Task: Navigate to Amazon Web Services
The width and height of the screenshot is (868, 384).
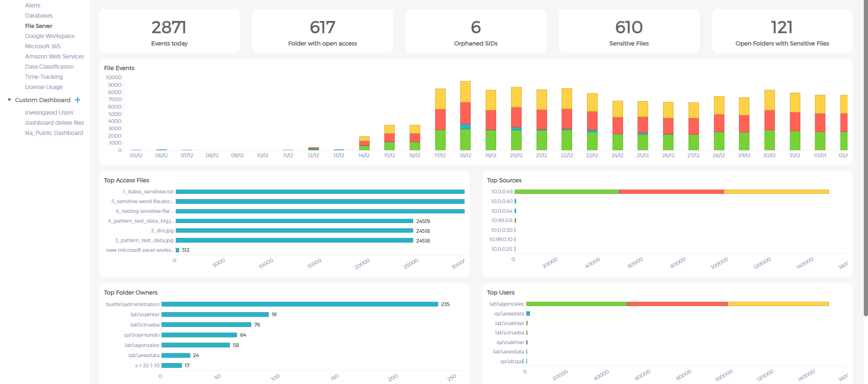Action: pyautogui.click(x=54, y=57)
